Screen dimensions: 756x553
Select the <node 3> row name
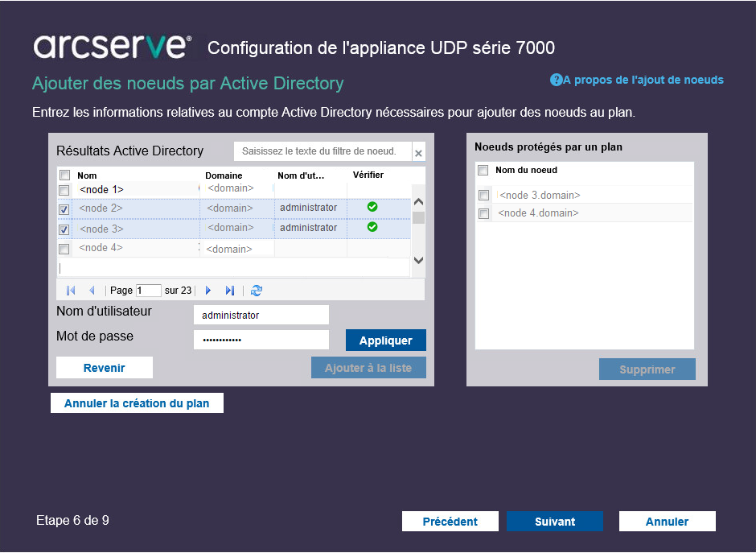point(101,229)
